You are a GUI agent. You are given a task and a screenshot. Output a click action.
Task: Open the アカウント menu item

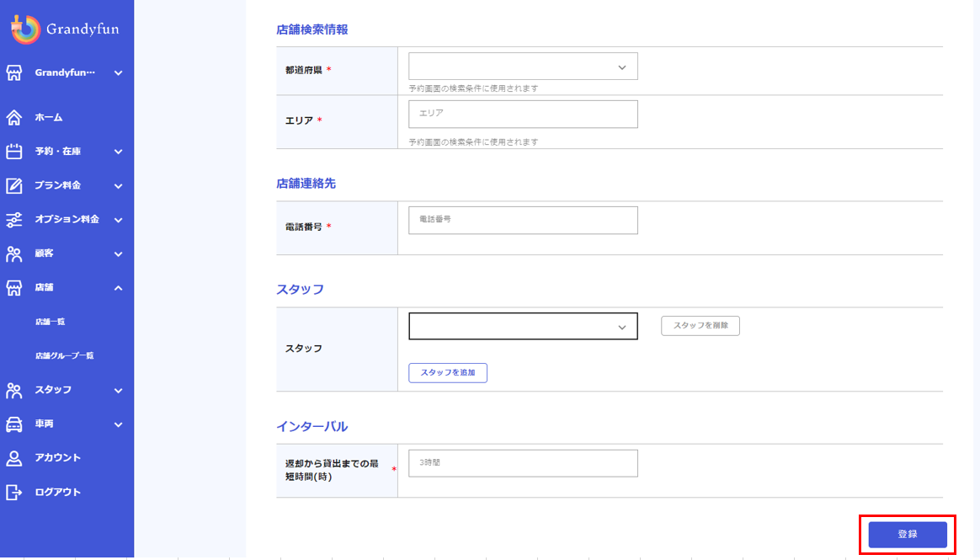click(57, 457)
